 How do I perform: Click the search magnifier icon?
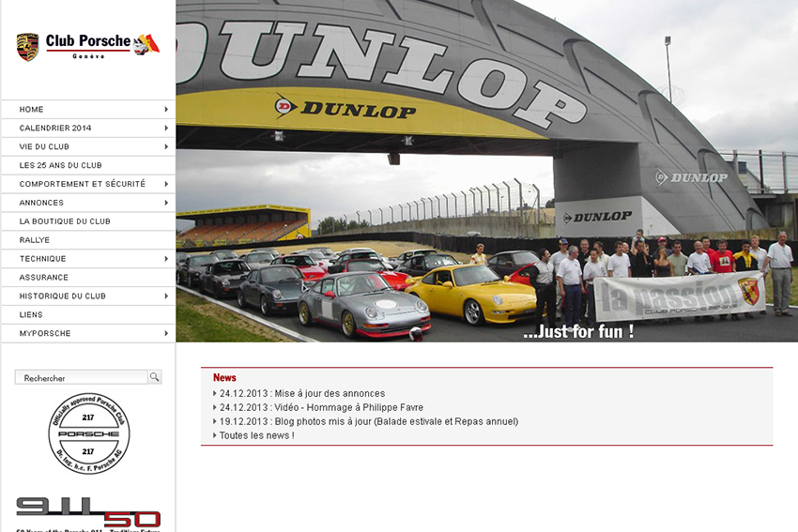tap(155, 377)
